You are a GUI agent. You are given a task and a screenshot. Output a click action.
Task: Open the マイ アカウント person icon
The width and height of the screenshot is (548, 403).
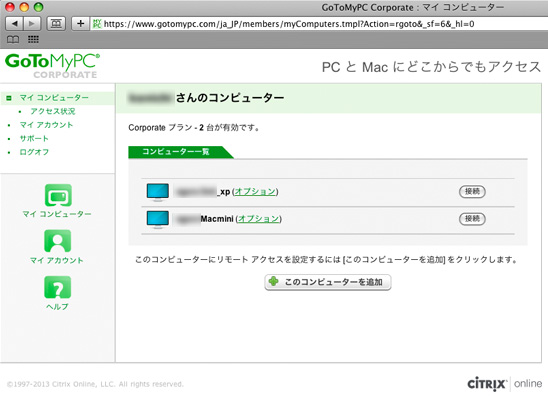(x=58, y=241)
